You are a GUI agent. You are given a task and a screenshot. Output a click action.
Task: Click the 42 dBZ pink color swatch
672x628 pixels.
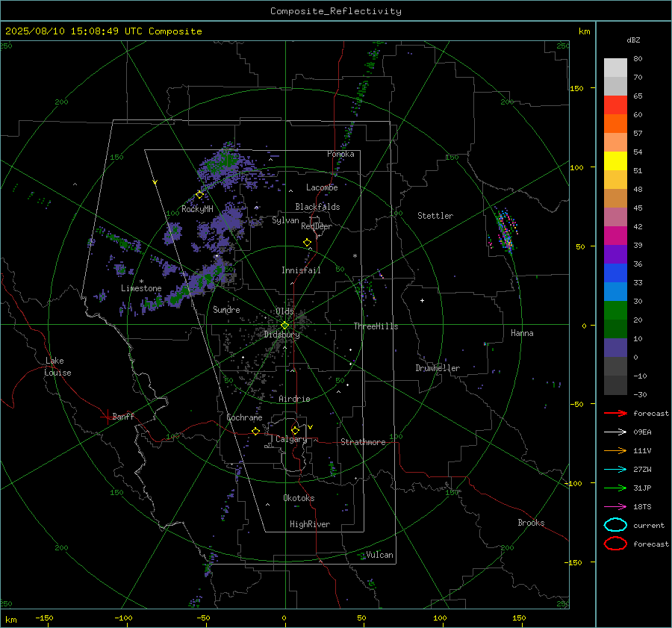tap(615, 217)
